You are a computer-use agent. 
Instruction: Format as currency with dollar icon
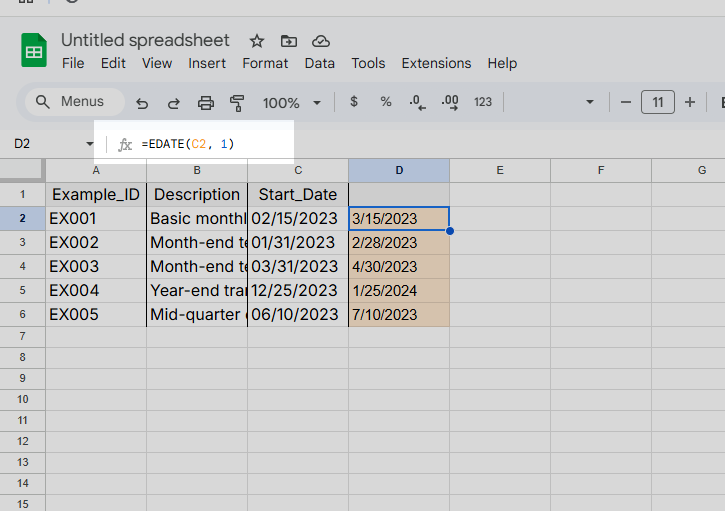point(354,102)
